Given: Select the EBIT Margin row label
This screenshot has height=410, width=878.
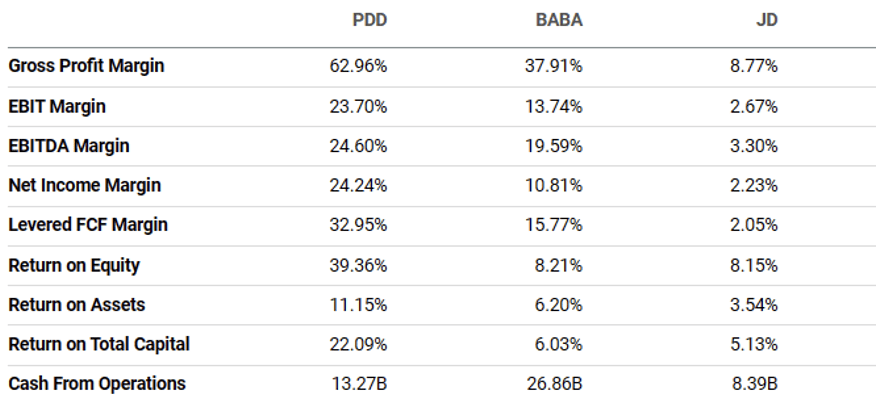Looking at the screenshot, I should coord(57,106).
